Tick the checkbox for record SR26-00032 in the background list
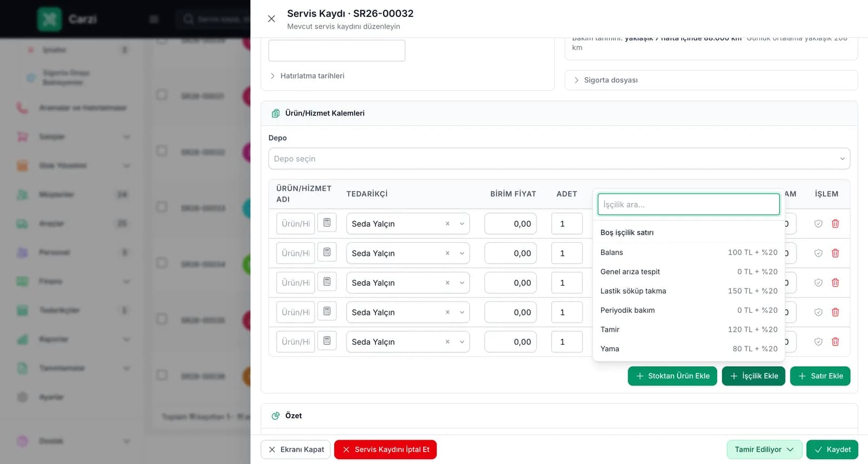 [x=162, y=151]
